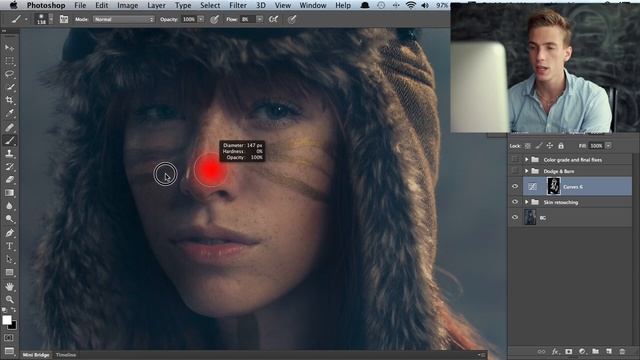Select the Eyedropper tool
Screen dimensions: 640x360
pyautogui.click(x=9, y=113)
